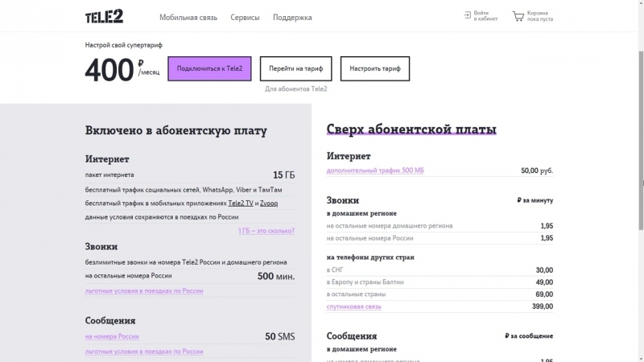
Task: Click the в Европу и страны Балтии row
Action: point(440,282)
